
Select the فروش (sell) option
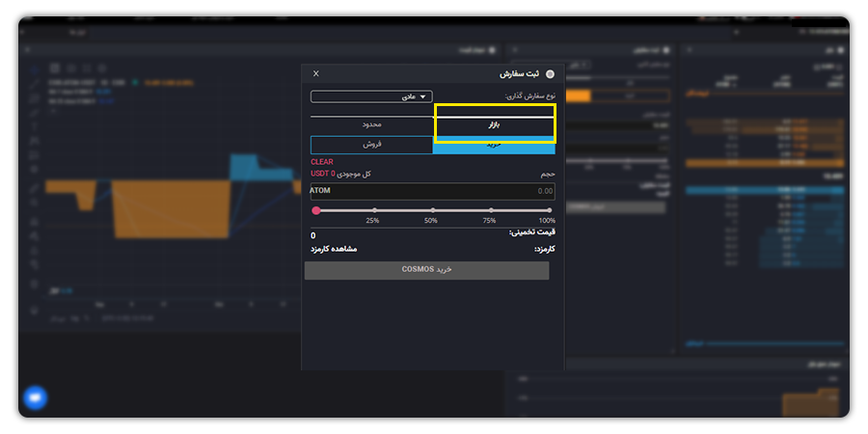point(371,145)
